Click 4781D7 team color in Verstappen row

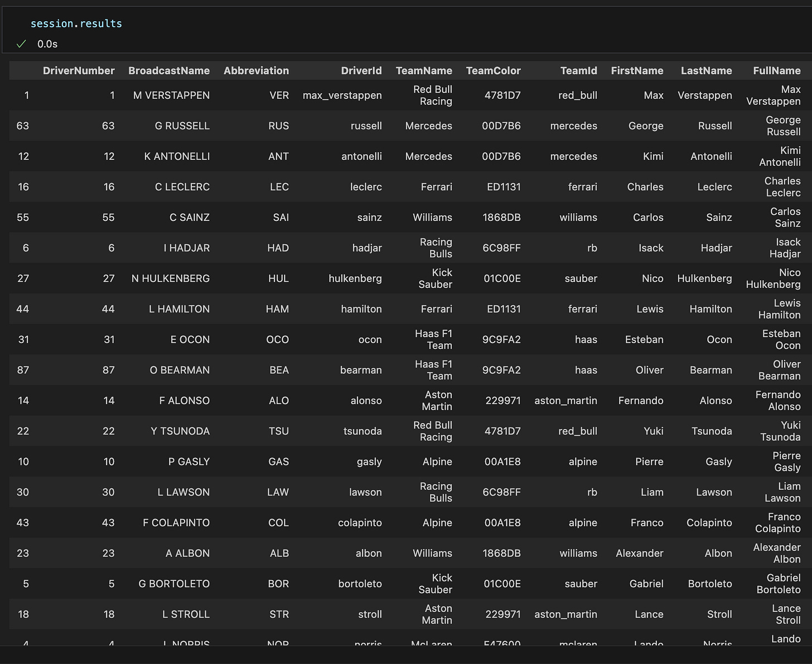502,95
